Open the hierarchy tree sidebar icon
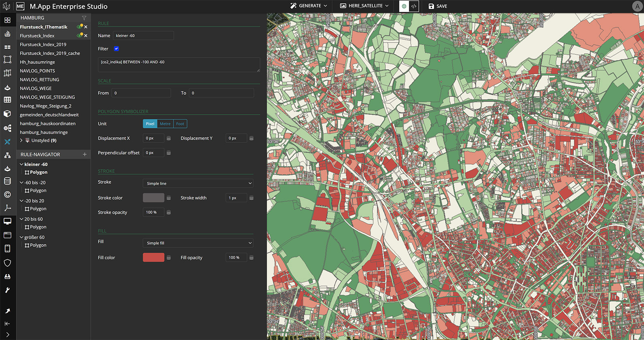Viewport: 644px width, 340px height. pyautogui.click(x=7, y=155)
